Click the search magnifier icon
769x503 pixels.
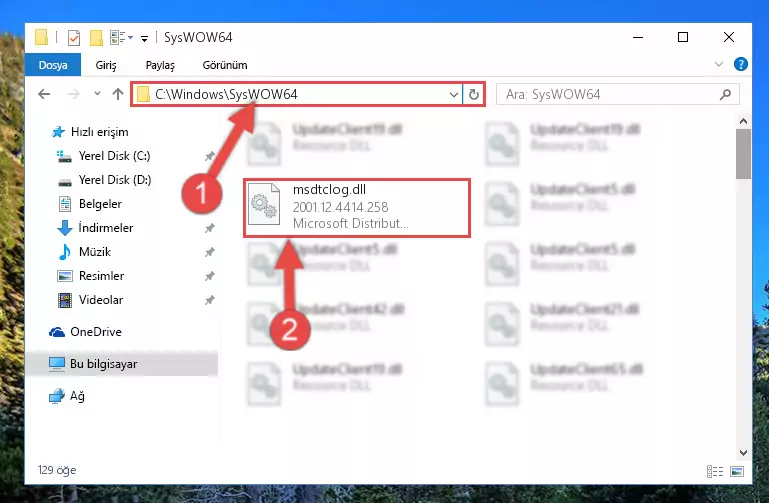point(725,94)
